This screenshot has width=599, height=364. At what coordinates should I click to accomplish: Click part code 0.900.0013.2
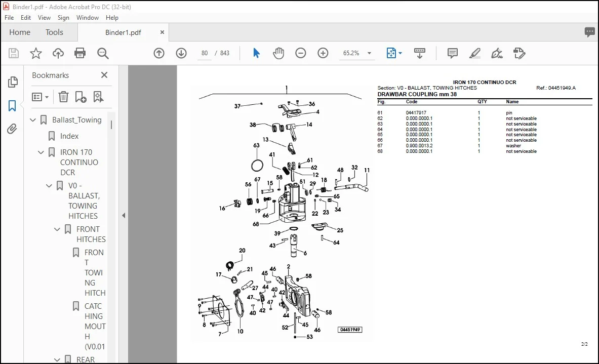[419, 146]
